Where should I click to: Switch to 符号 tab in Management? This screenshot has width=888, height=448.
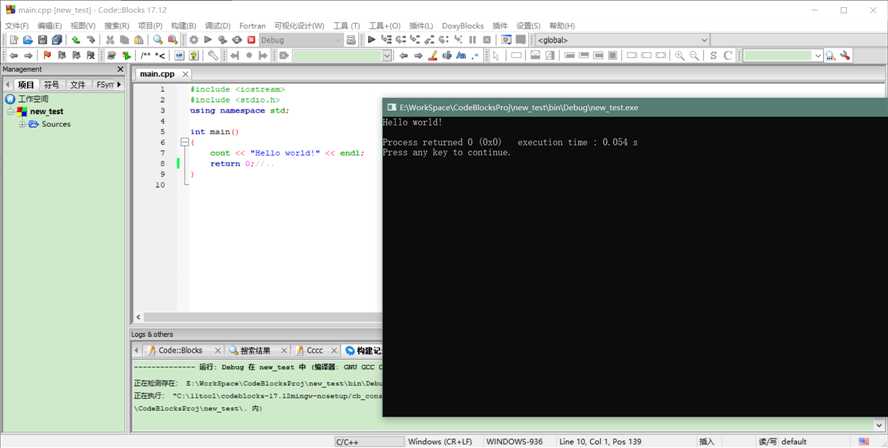pyautogui.click(x=51, y=84)
